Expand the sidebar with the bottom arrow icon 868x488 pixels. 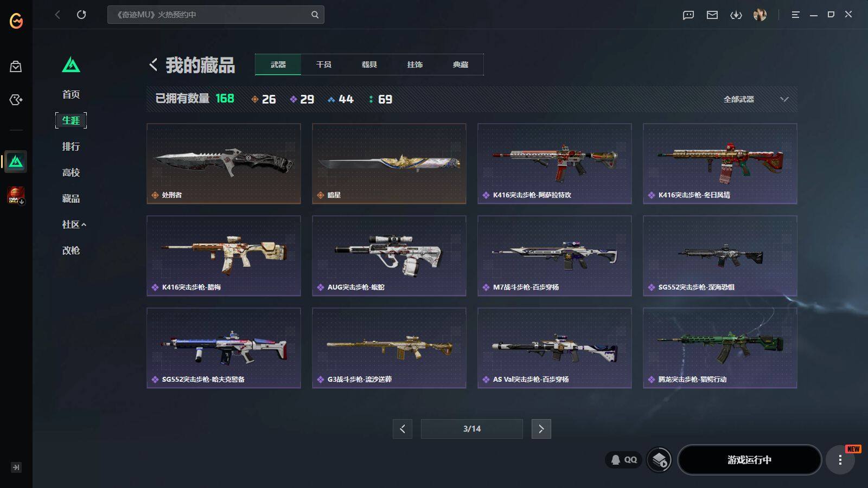tap(16, 467)
